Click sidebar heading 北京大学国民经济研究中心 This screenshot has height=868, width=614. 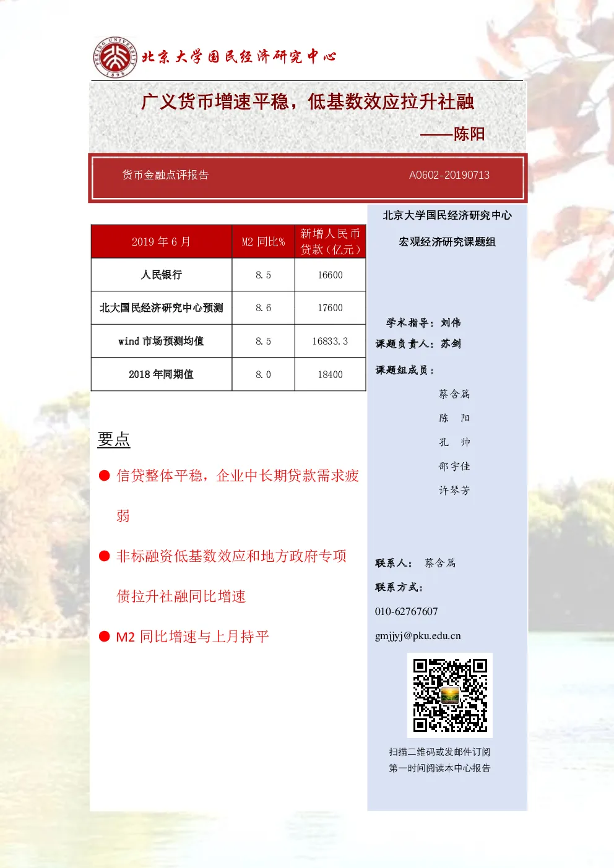[447, 215]
